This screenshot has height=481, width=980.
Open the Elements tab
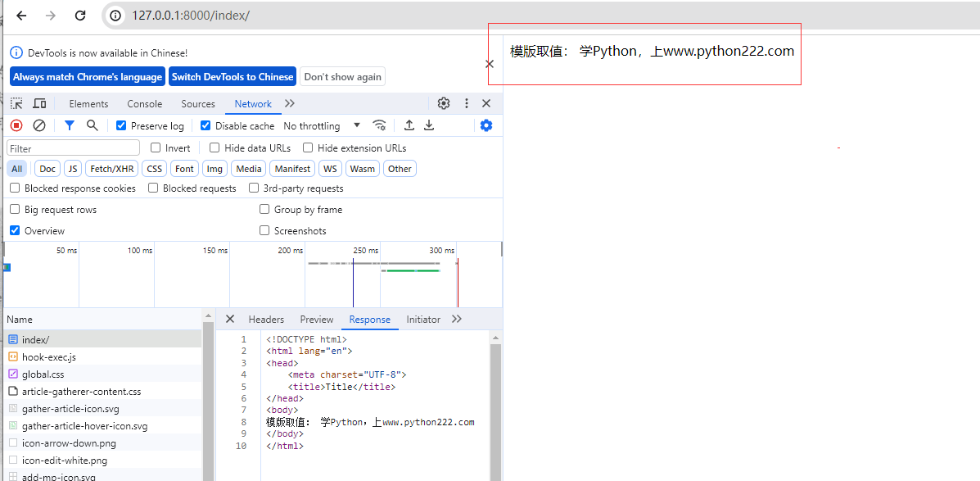88,104
